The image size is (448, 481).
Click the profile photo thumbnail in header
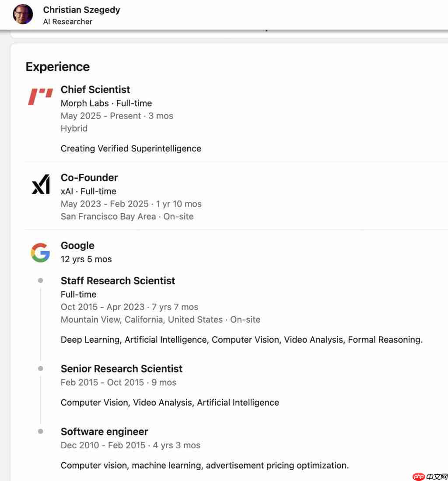pos(23,14)
